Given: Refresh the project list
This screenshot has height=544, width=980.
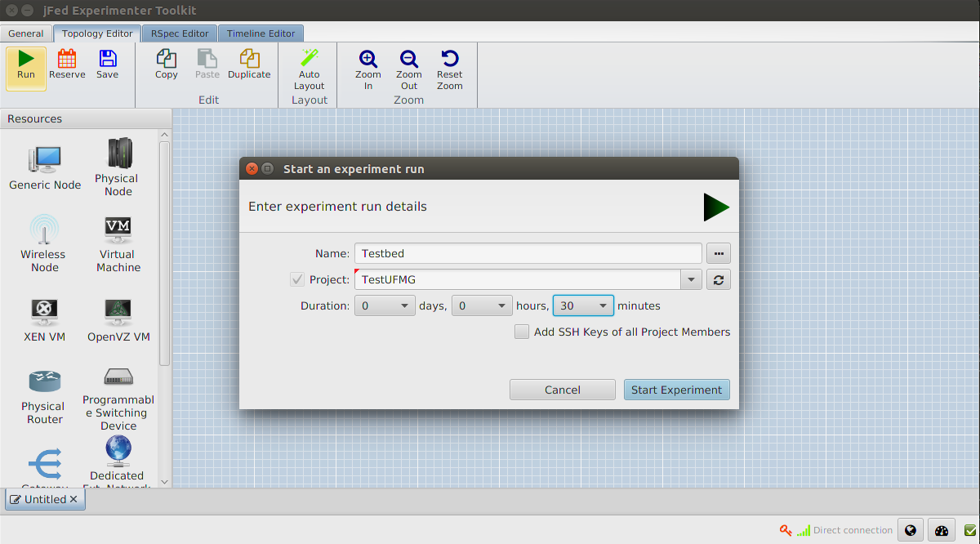Looking at the screenshot, I should (718, 279).
